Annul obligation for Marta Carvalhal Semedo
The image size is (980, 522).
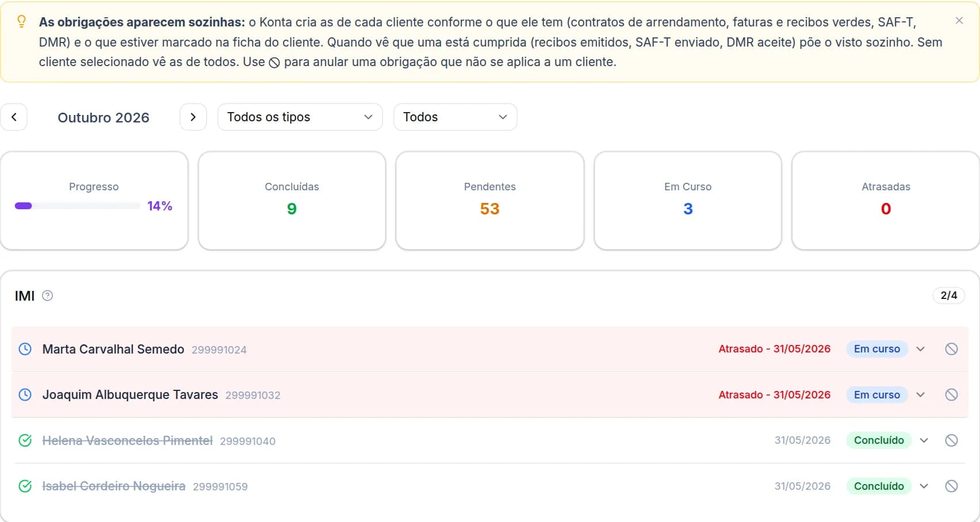tap(951, 349)
